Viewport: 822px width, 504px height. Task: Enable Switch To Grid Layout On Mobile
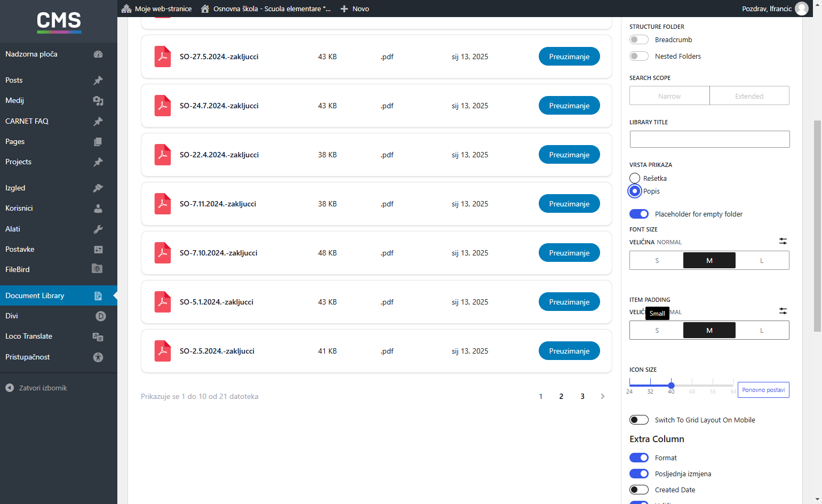pos(639,420)
